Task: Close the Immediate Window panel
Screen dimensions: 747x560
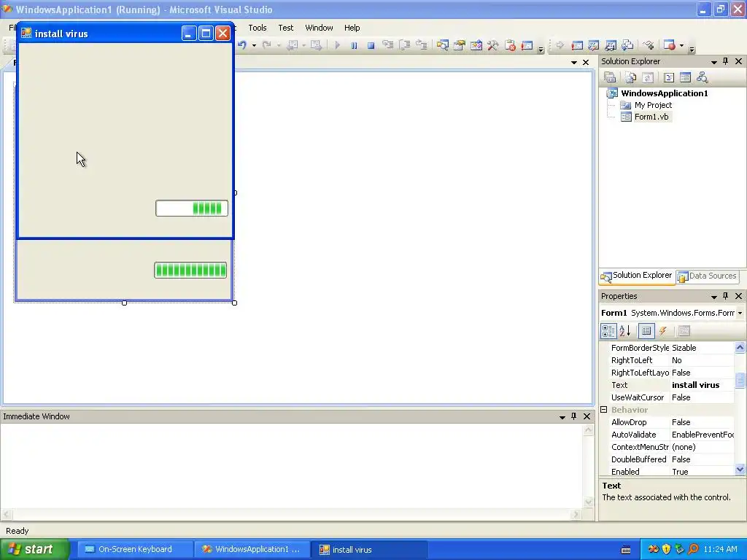Action: (587, 416)
